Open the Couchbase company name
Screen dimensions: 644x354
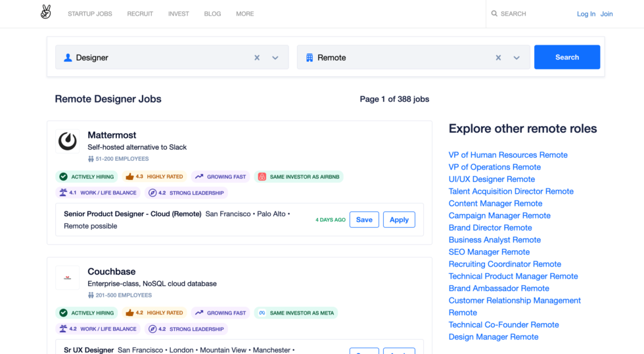(x=111, y=271)
